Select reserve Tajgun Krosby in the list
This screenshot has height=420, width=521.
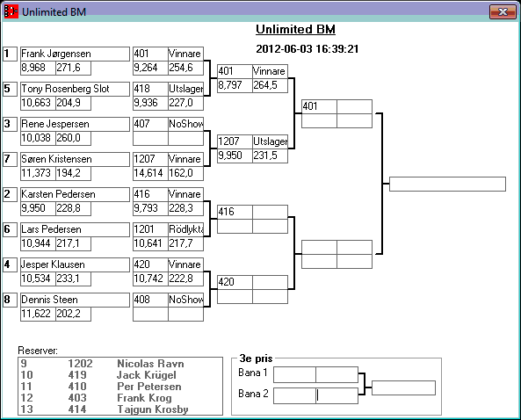click(x=120, y=409)
